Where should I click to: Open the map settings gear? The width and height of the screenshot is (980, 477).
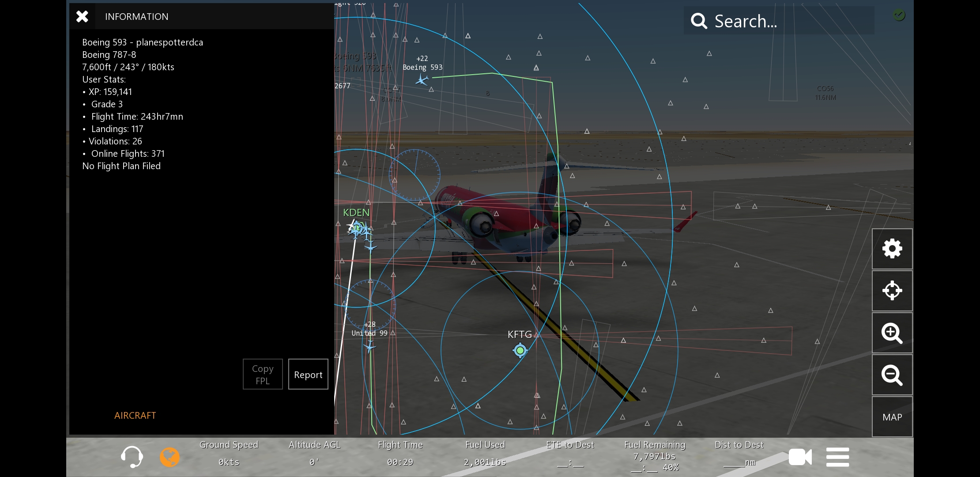click(x=892, y=249)
